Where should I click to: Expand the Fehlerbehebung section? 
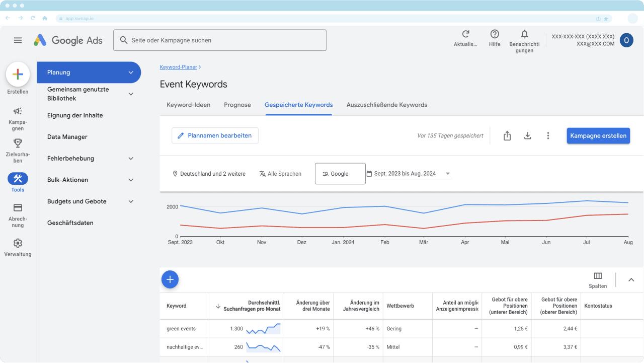[131, 159]
